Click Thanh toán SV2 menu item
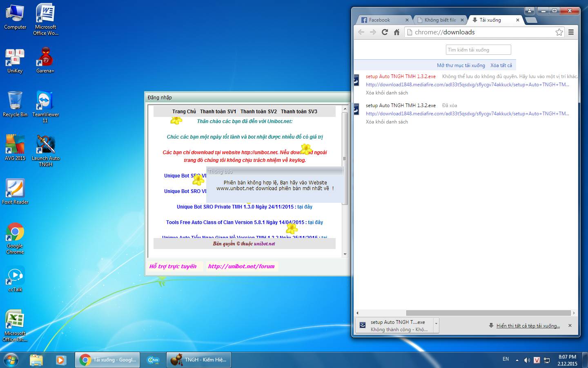 258,111
